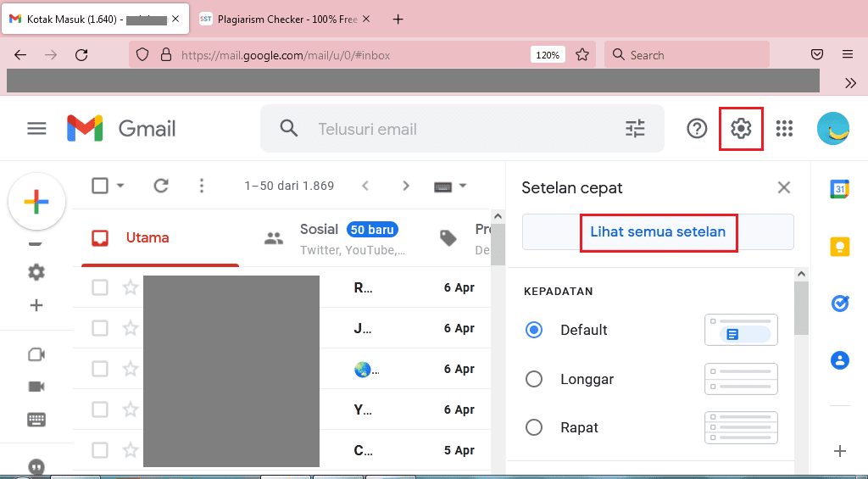Open the three-dot more actions menu
The height and width of the screenshot is (479, 868).
coord(202,186)
